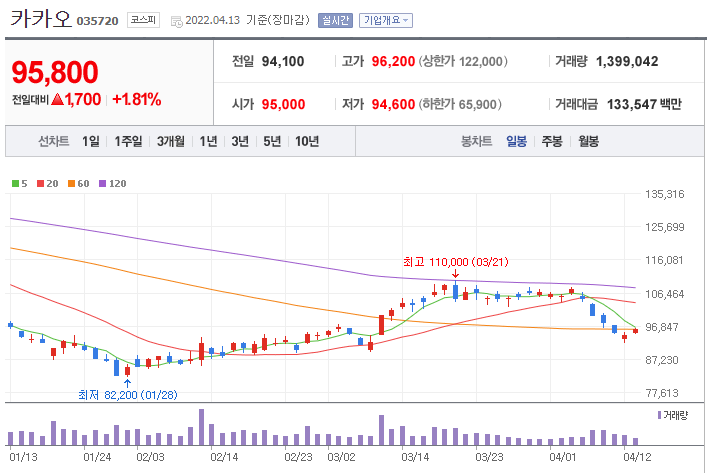The height and width of the screenshot is (473, 707).
Task: Click the 최고 110,000 (03/21) chart marker
Action: pyautogui.click(x=455, y=262)
